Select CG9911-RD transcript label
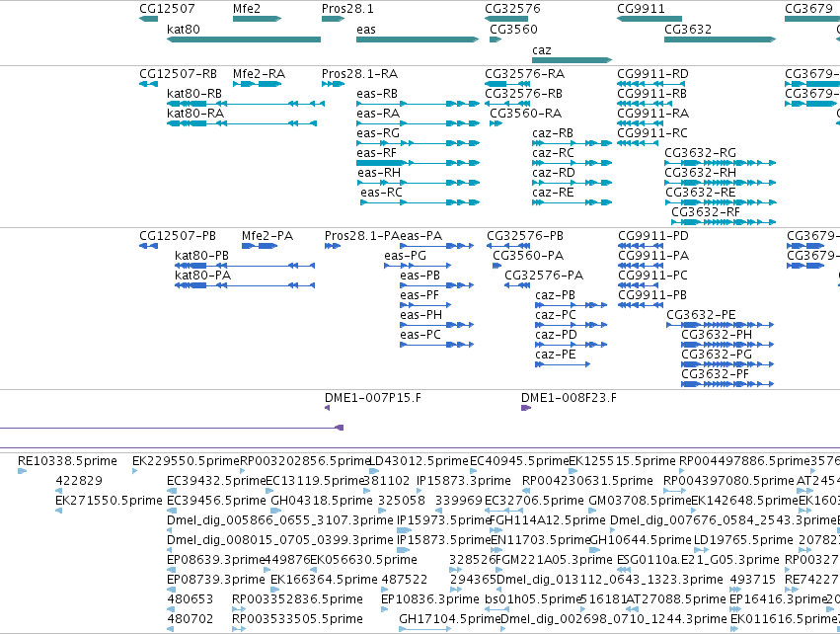 tap(653, 74)
